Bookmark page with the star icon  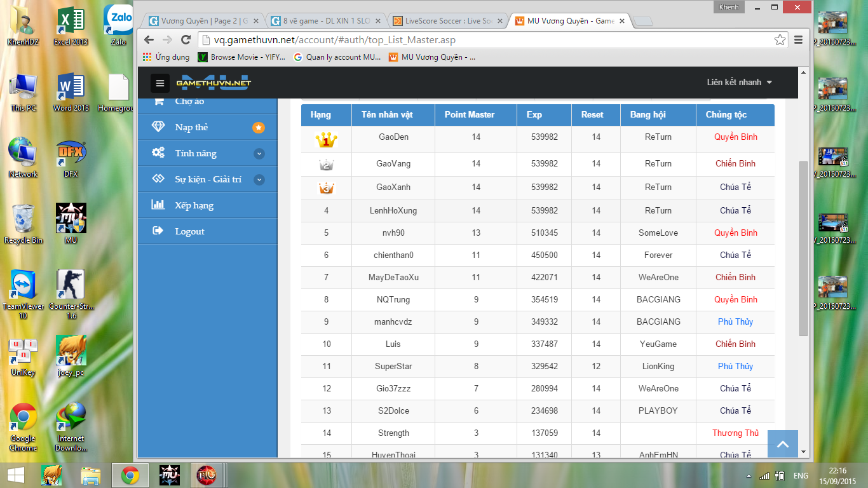[780, 40]
